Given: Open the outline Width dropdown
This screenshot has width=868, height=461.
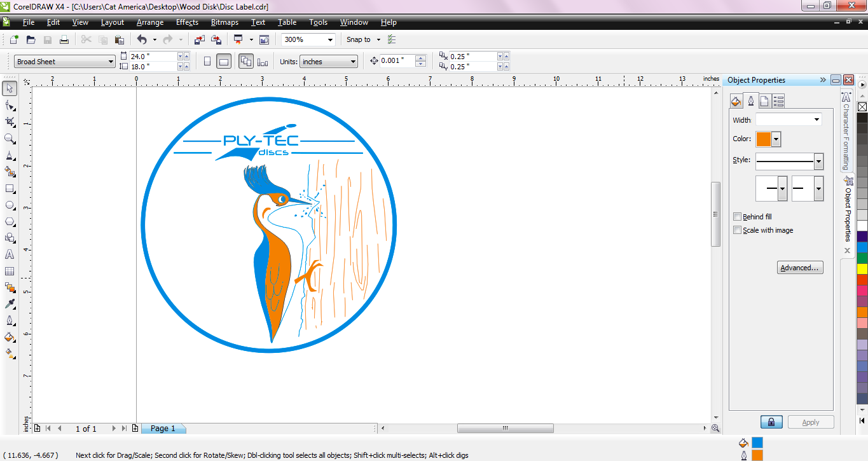Looking at the screenshot, I should [x=816, y=120].
